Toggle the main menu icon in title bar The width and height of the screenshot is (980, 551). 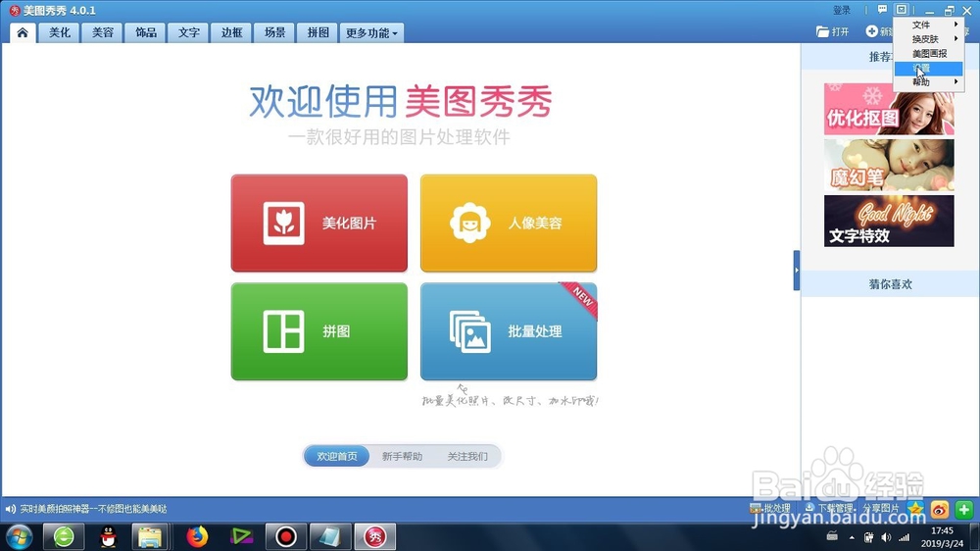tap(902, 10)
